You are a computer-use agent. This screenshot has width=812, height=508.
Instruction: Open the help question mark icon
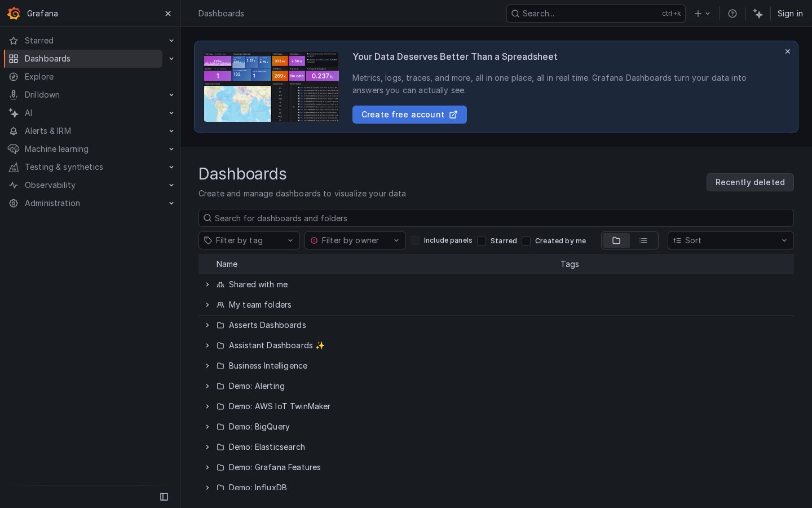[x=732, y=14]
